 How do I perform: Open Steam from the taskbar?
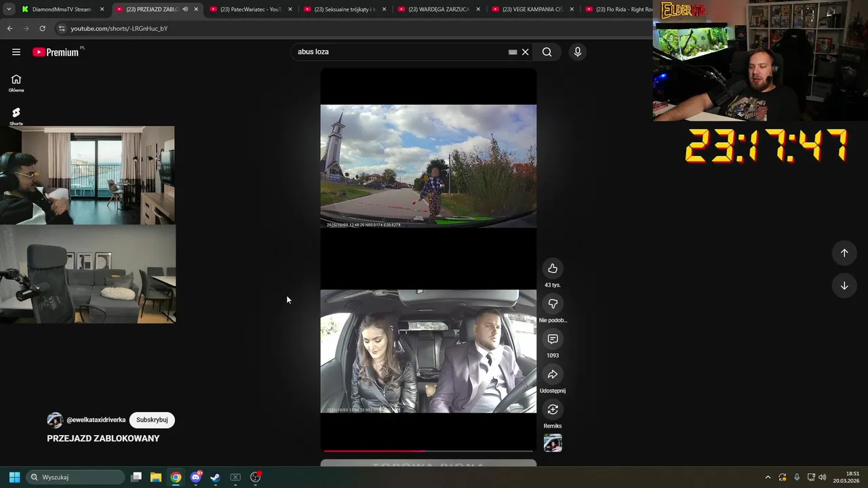coord(216,477)
